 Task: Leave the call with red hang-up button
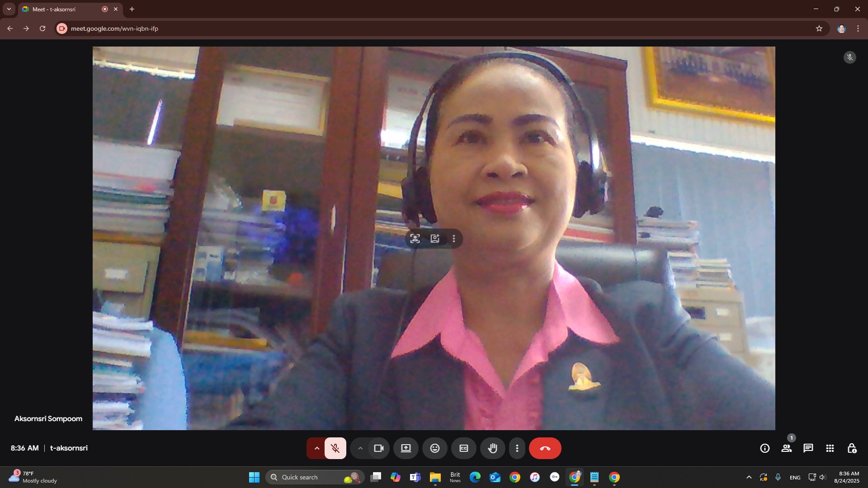pos(545,448)
